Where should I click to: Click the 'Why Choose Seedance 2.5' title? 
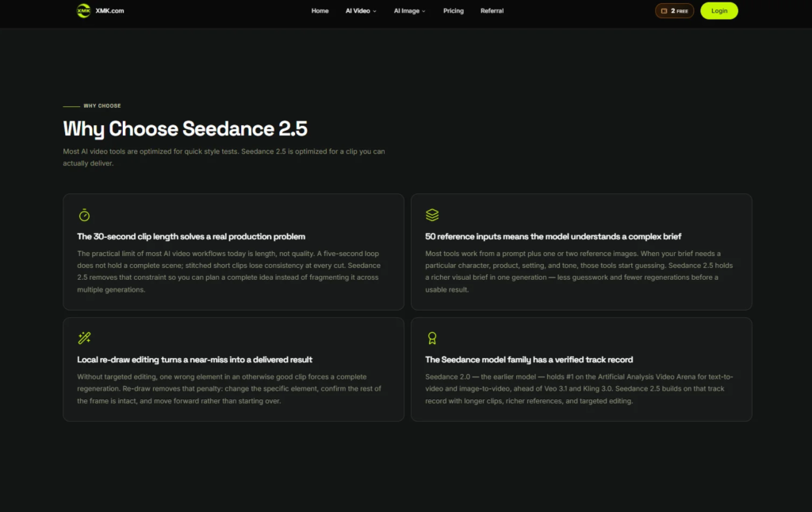(185, 129)
